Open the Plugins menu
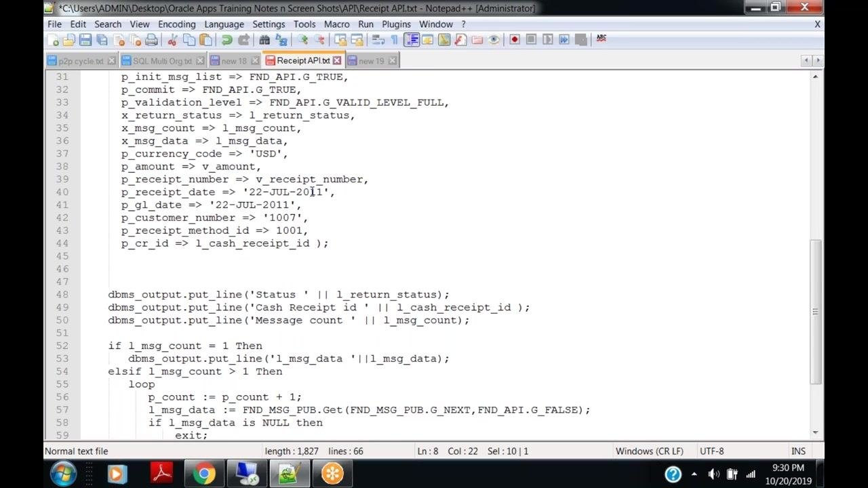This screenshot has height=488, width=868. pos(396,24)
